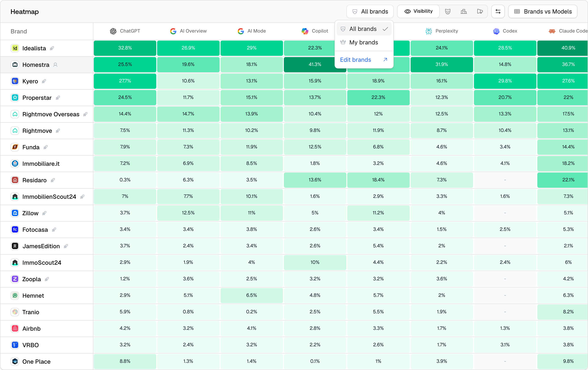The image size is (588, 370).
Task: Click the Zillow brand logo
Action: click(x=15, y=213)
